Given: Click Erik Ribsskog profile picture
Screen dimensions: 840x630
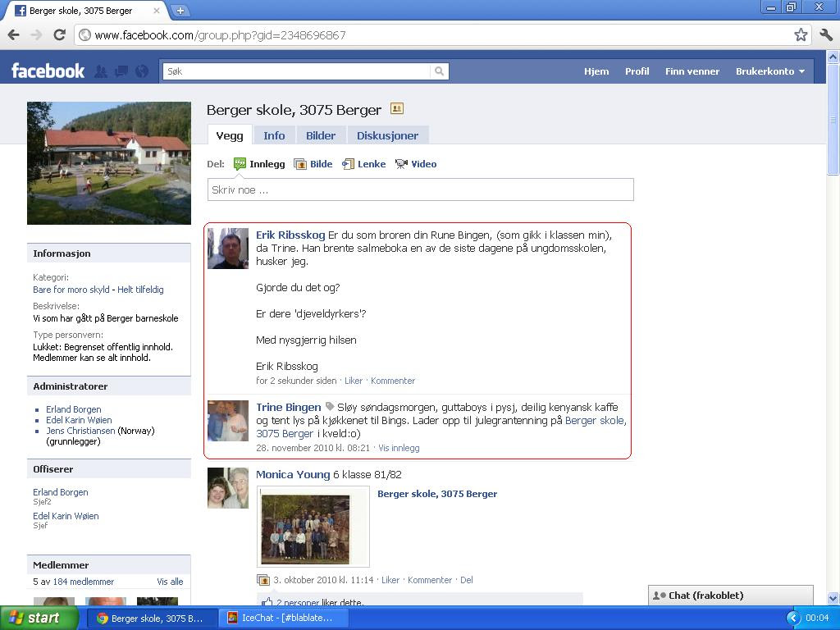Looking at the screenshot, I should point(228,249).
